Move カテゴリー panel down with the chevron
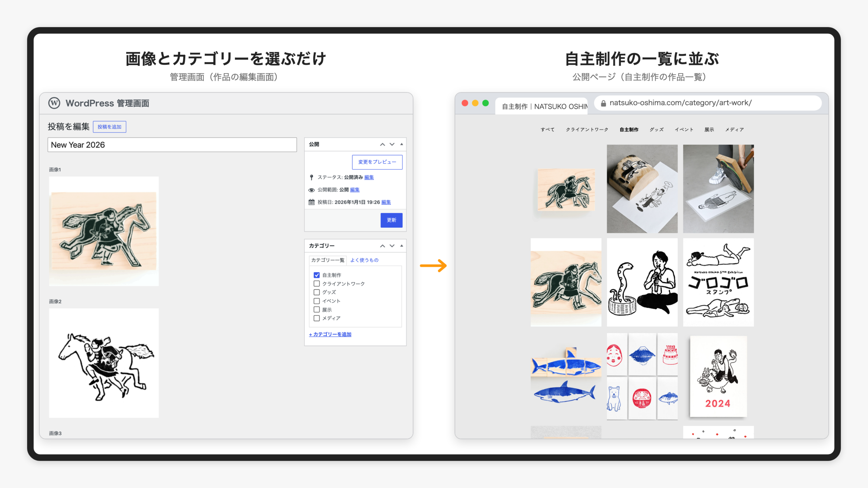Screen dimensions: 868x488 392,246
